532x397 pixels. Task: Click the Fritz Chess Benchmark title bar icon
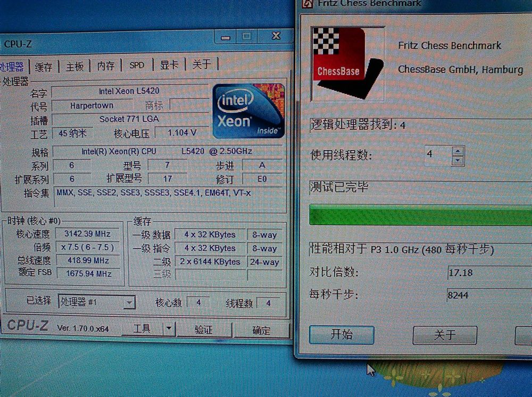[x=307, y=4]
